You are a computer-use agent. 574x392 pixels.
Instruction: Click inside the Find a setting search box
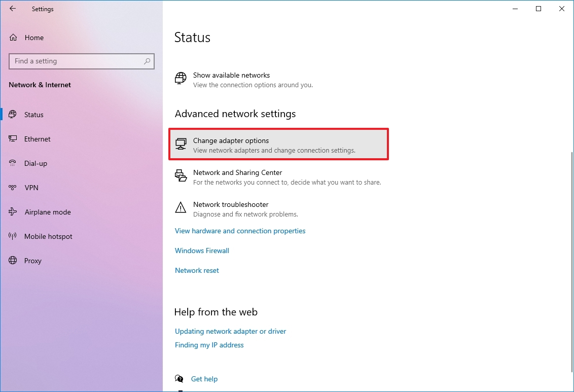coord(81,61)
